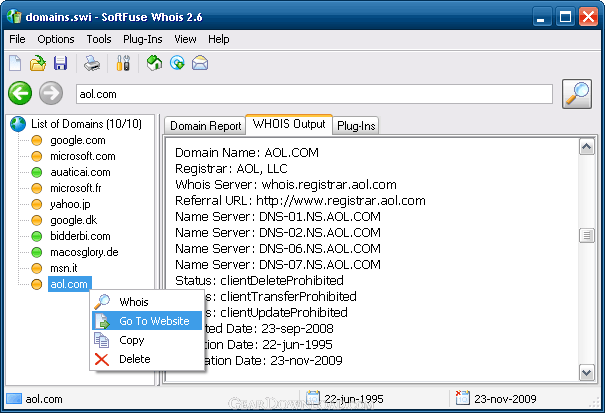Image resolution: width=605 pixels, height=413 pixels.
Task: Click the green status dot beside macosglory.de
Action: point(37,252)
